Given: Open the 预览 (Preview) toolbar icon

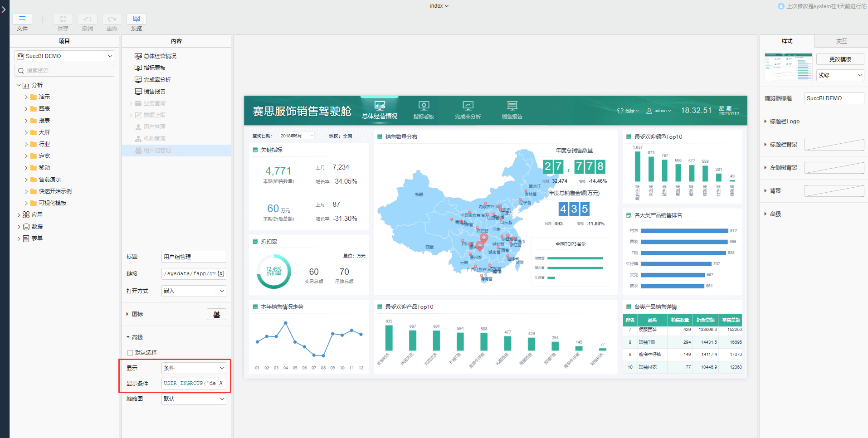Looking at the screenshot, I should tap(136, 20).
